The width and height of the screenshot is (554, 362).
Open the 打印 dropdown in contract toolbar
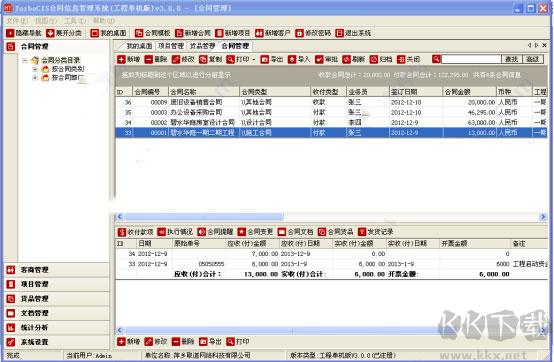pyautogui.click(x=254, y=60)
